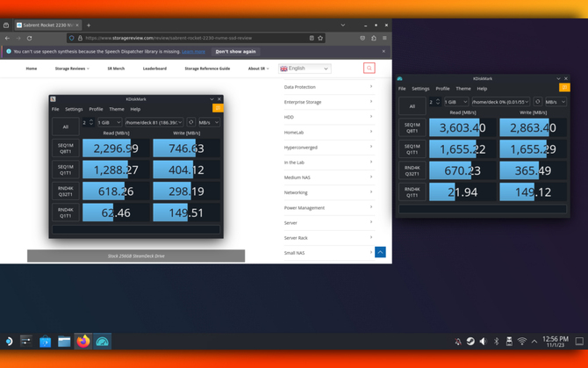This screenshot has height=368, width=588.
Task: Open volume control in system tray
Action: tap(483, 342)
